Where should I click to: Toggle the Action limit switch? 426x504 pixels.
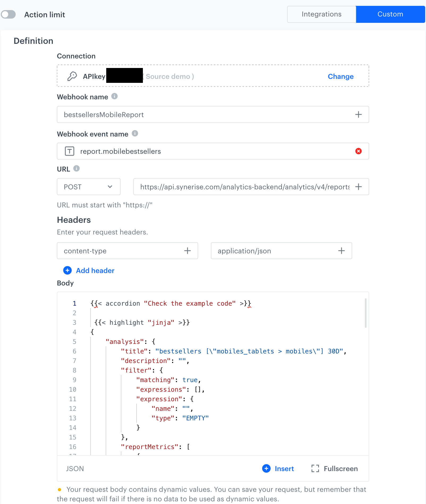click(8, 14)
